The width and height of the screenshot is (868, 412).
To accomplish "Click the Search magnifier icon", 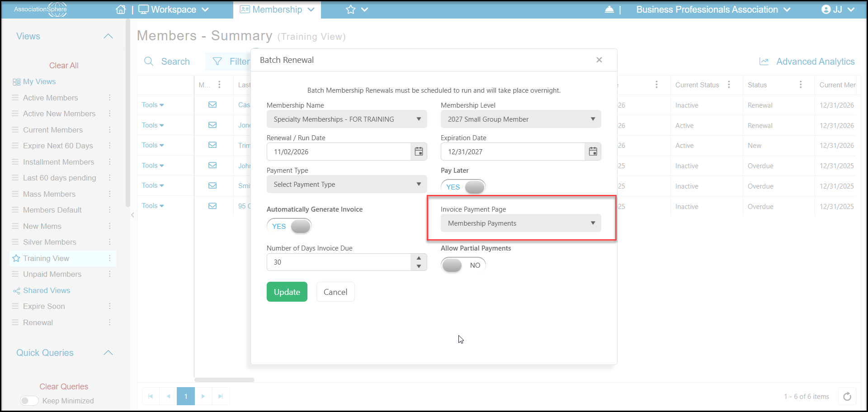I will click(x=149, y=61).
